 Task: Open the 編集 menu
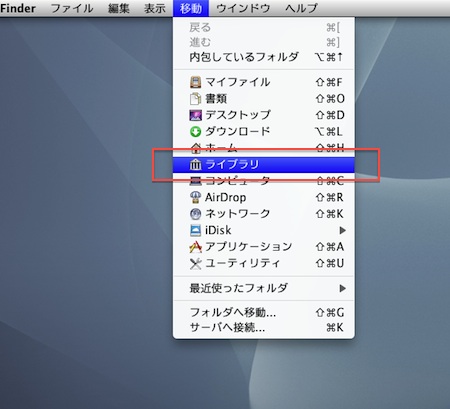(x=119, y=8)
